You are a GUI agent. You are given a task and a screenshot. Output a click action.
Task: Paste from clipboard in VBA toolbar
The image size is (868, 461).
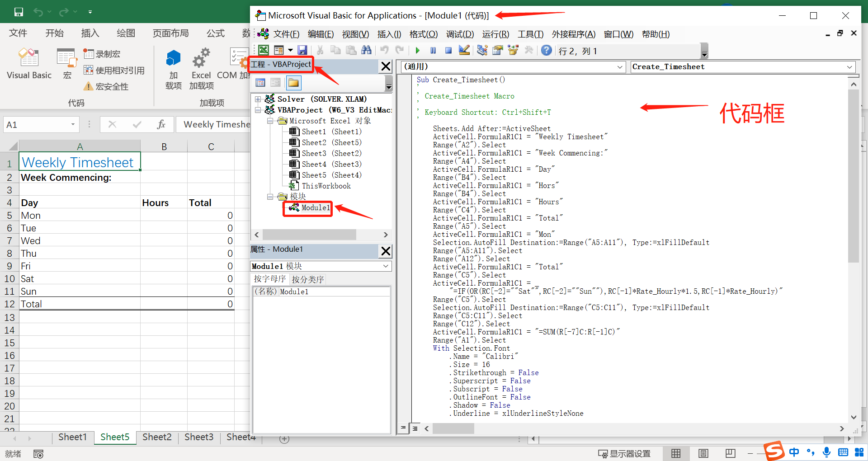pyautogui.click(x=351, y=50)
